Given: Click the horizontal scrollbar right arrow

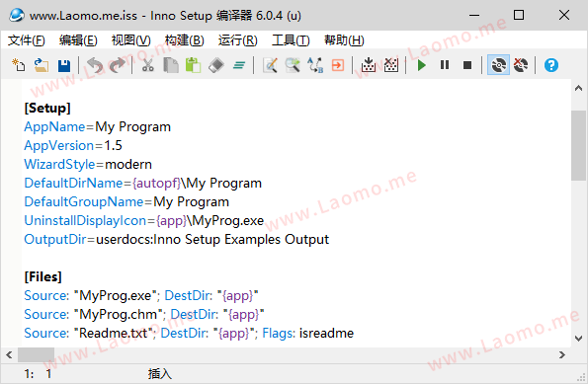Looking at the screenshot, I should tap(561, 354).
